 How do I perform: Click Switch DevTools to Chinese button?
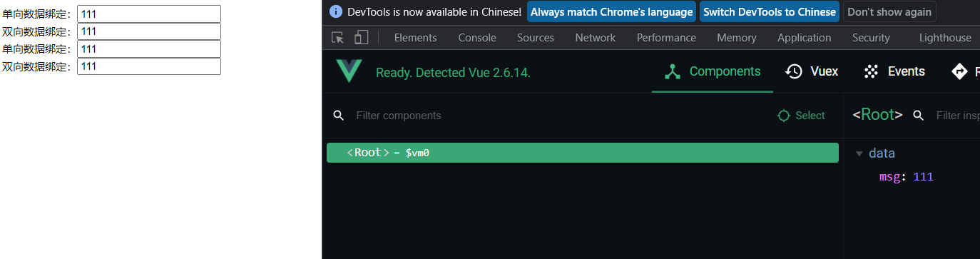pos(770,11)
